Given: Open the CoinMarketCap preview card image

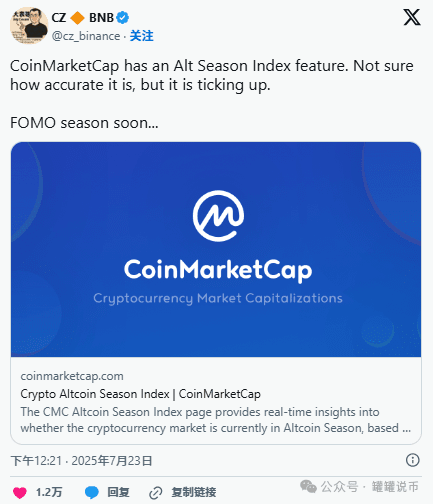Looking at the screenshot, I should (x=216, y=249).
